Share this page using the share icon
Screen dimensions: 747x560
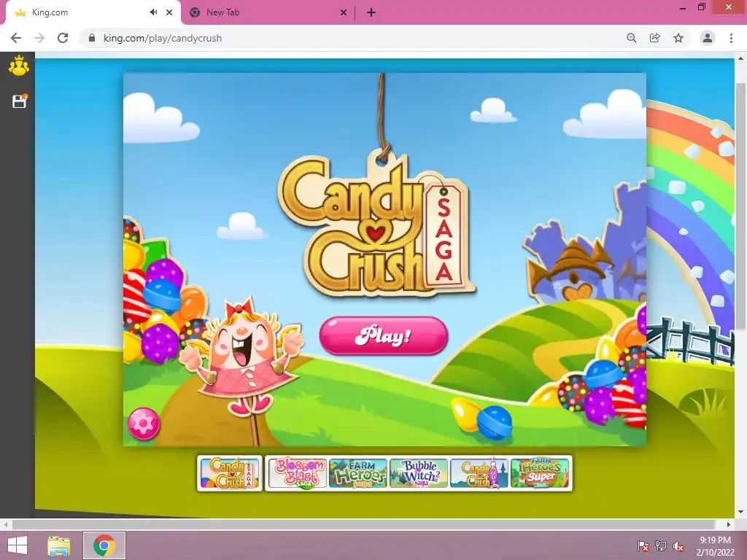pyautogui.click(x=655, y=38)
